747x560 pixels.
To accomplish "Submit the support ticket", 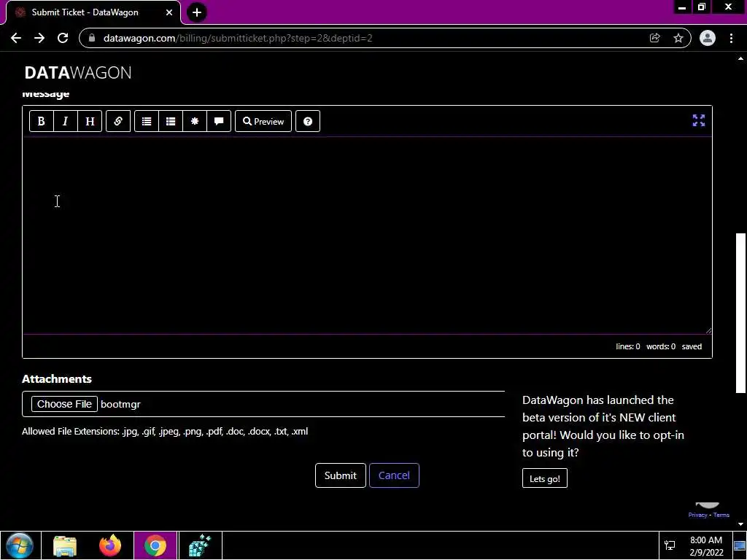I will tap(340, 475).
